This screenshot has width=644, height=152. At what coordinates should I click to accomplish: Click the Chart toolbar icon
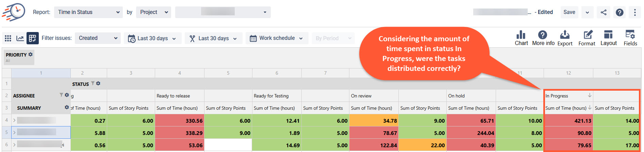[521, 38]
